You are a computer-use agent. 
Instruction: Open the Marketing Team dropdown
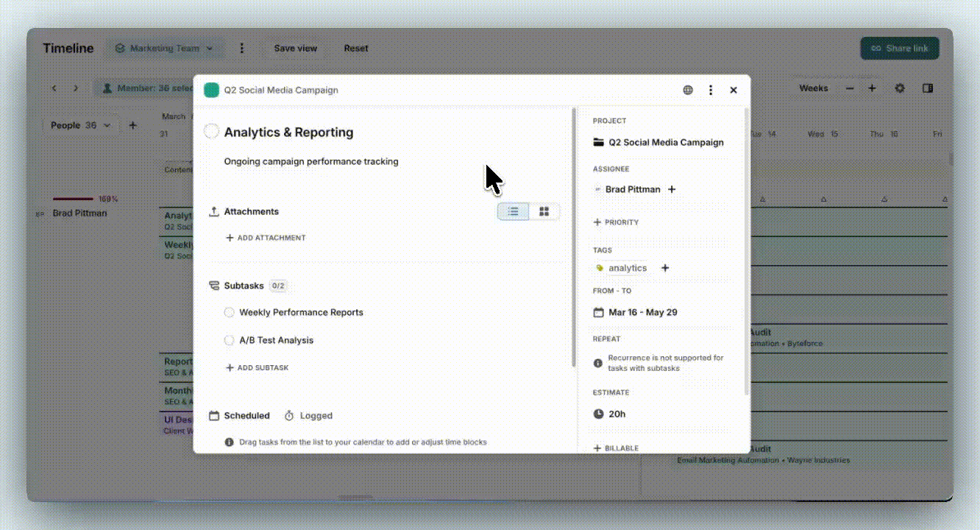164,49
